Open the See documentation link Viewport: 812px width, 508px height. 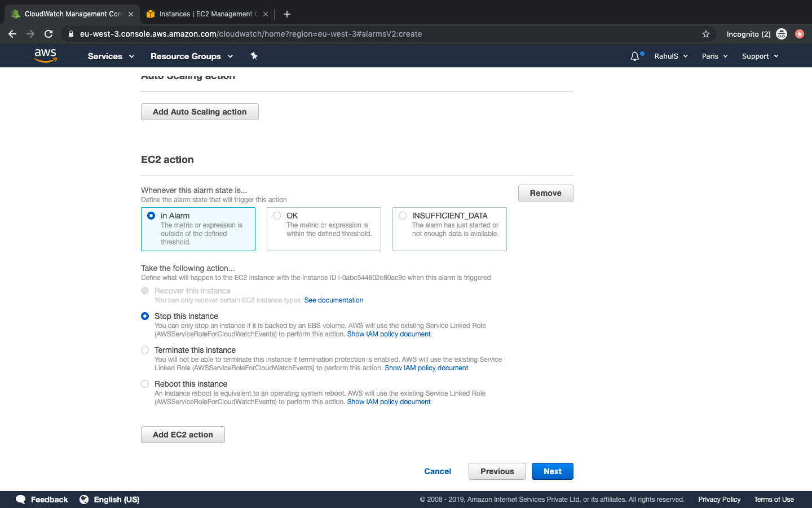pos(333,300)
